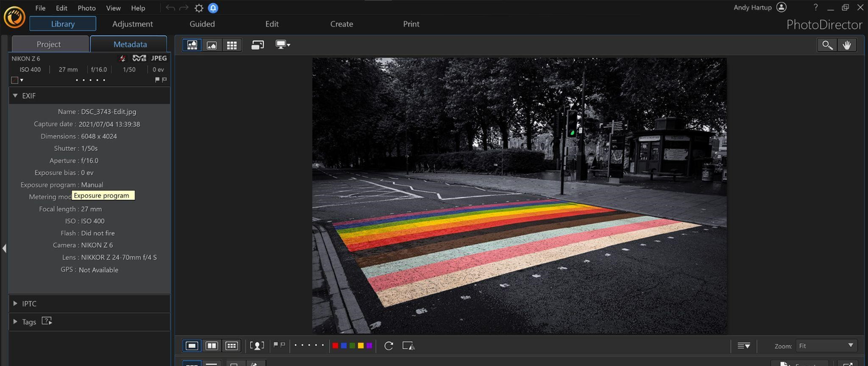Apply the green color label
The image size is (868, 366).
tap(352, 346)
